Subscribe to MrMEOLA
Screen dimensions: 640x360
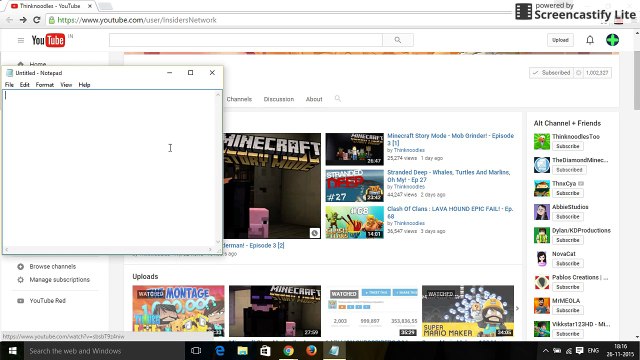click(x=567, y=310)
